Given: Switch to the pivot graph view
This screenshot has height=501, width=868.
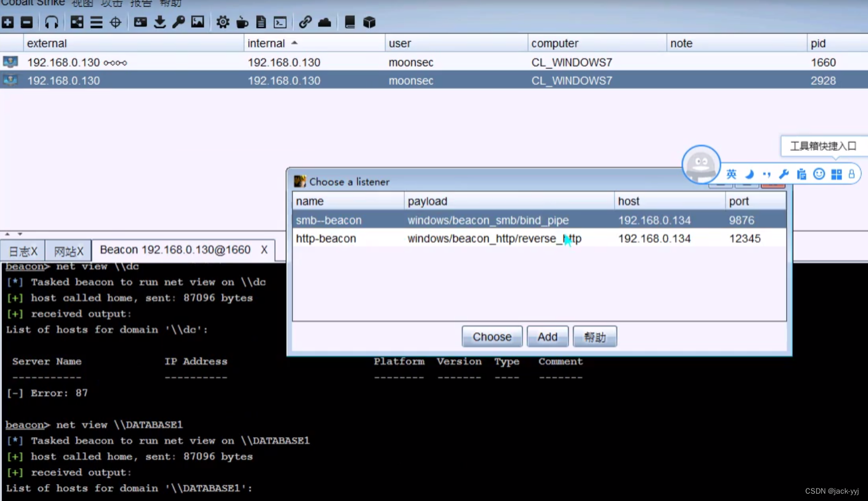Looking at the screenshot, I should (76, 22).
